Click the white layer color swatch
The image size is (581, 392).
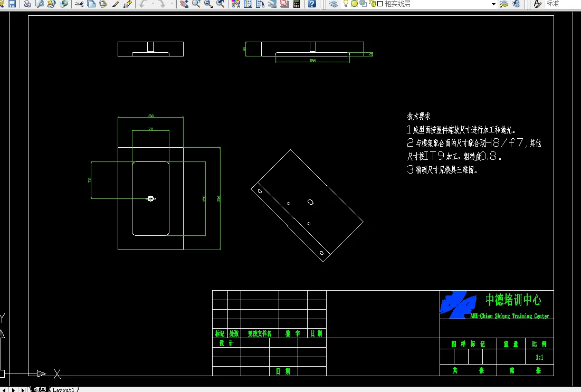(380, 4)
